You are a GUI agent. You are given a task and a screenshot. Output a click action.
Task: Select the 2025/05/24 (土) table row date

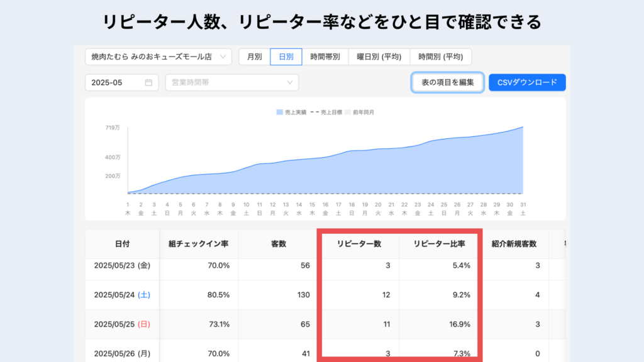121,295
